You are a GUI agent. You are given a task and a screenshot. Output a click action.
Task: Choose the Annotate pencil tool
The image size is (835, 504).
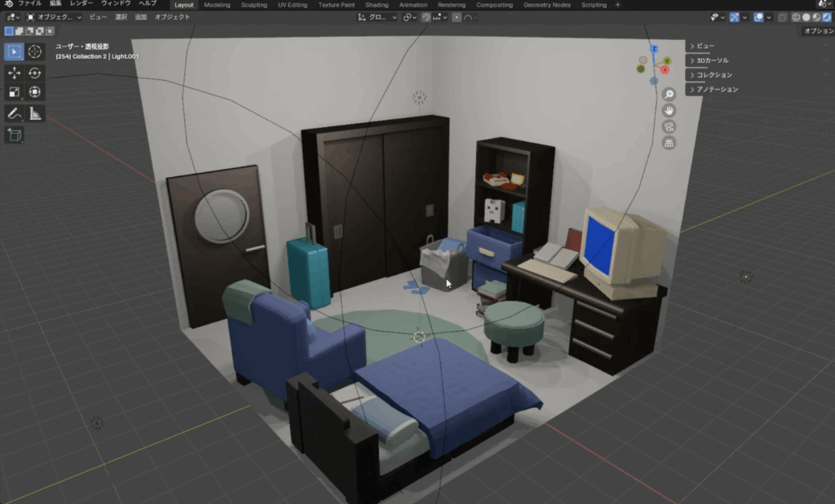(x=15, y=113)
